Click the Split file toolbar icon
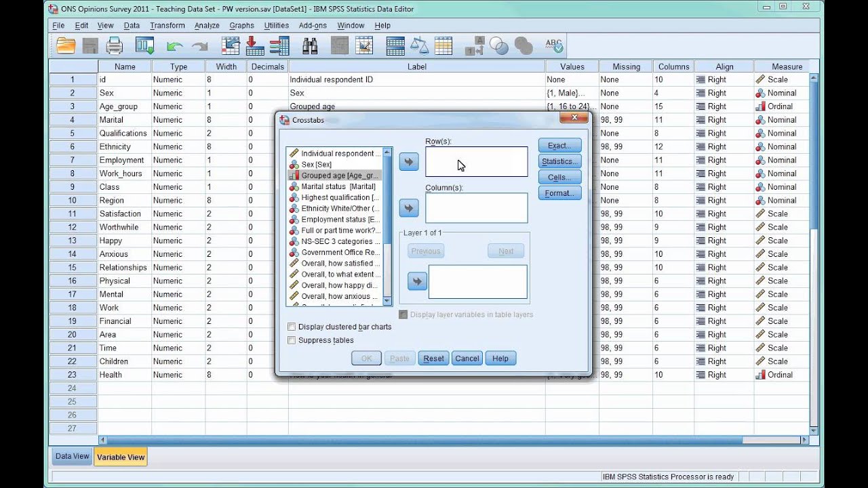Image resolution: width=868 pixels, height=488 pixels. pos(395,46)
